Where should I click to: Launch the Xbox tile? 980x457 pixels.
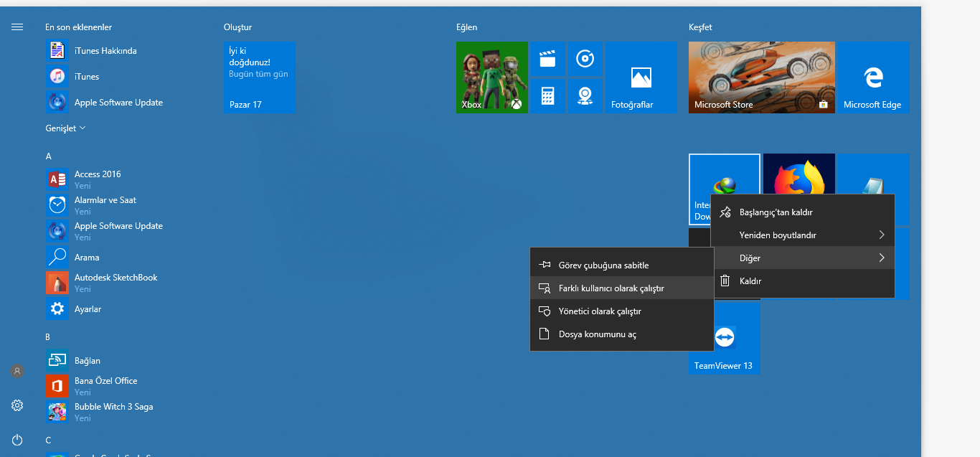[x=491, y=77]
